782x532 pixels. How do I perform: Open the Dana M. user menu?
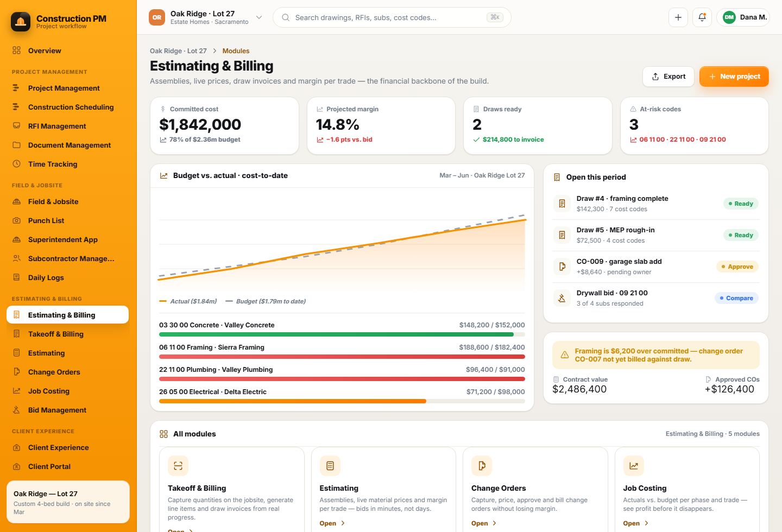tap(743, 17)
